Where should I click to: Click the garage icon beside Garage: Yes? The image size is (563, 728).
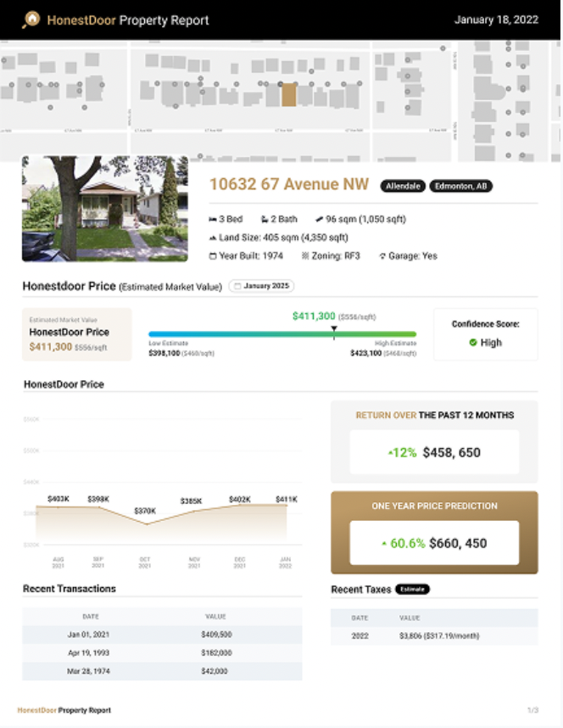(382, 256)
